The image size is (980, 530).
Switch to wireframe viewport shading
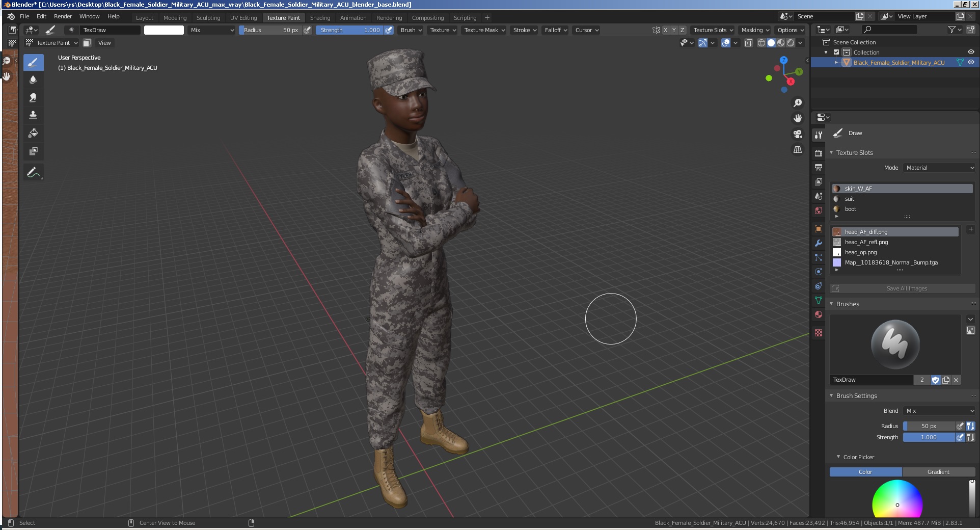tap(761, 43)
